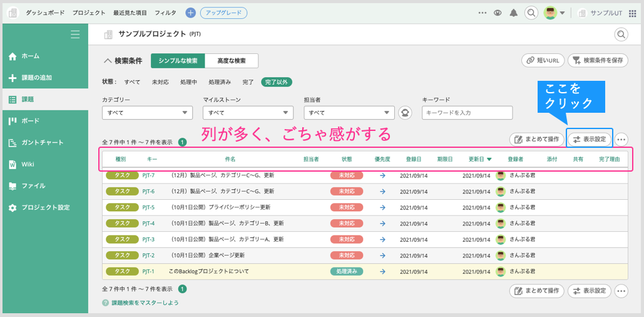644x317 pixels.
Task: Collapse sidebar with the hamburger icon
Action: click(x=75, y=34)
